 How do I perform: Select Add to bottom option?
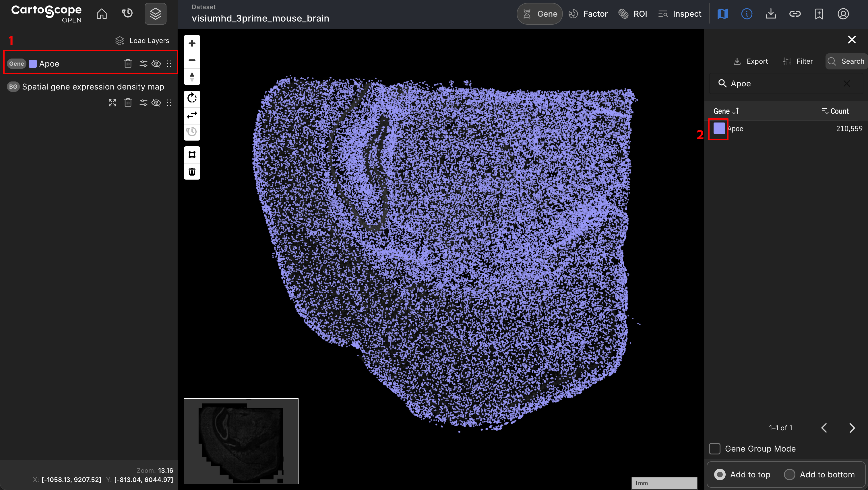pyautogui.click(x=789, y=475)
